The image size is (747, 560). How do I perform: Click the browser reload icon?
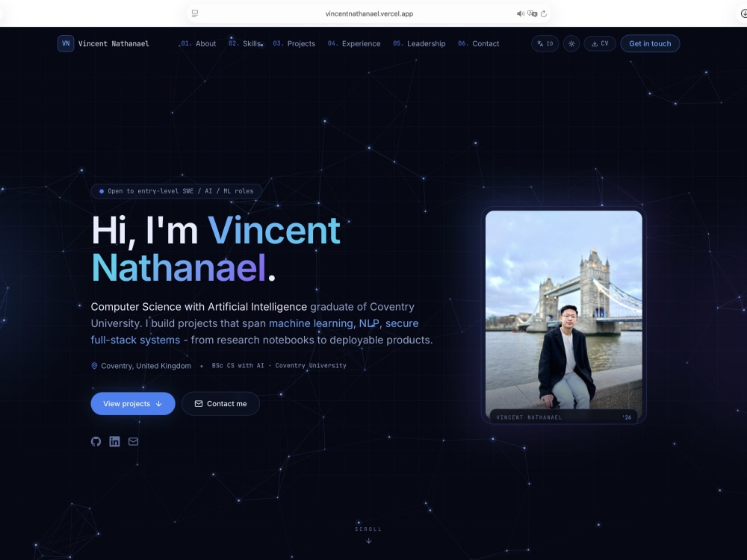pyautogui.click(x=544, y=13)
